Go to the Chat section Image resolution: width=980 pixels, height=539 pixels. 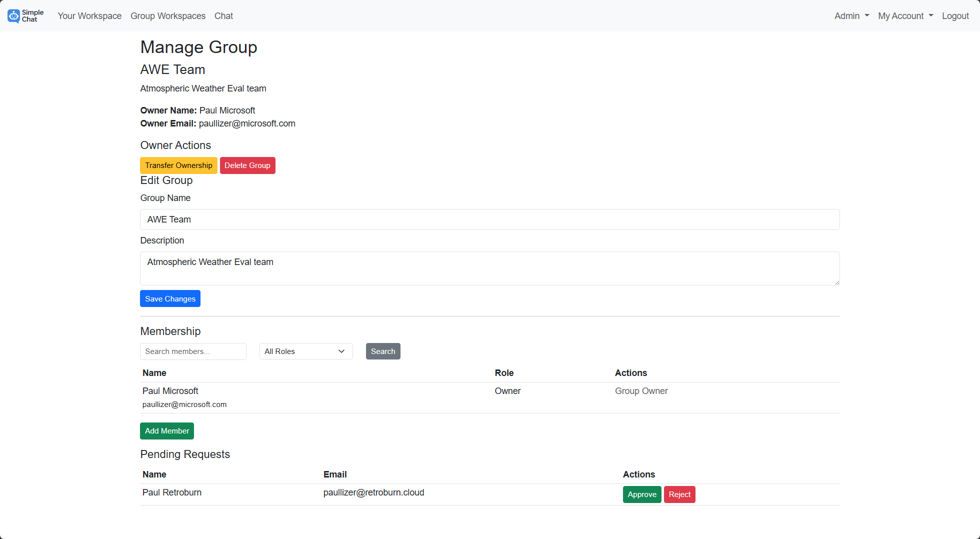pos(223,16)
